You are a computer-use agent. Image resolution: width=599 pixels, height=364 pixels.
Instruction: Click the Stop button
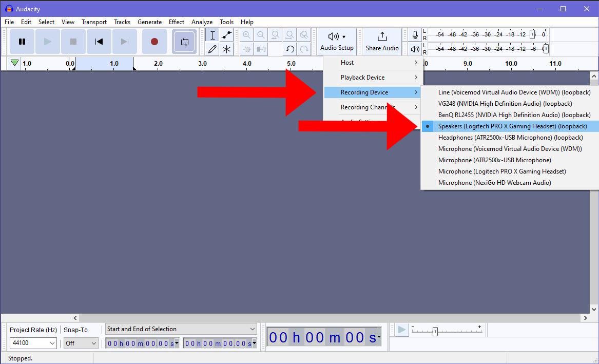click(73, 42)
